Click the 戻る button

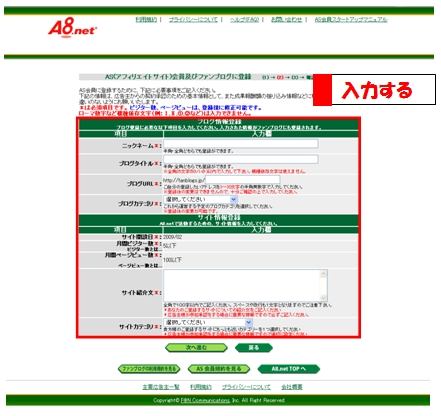(254, 348)
